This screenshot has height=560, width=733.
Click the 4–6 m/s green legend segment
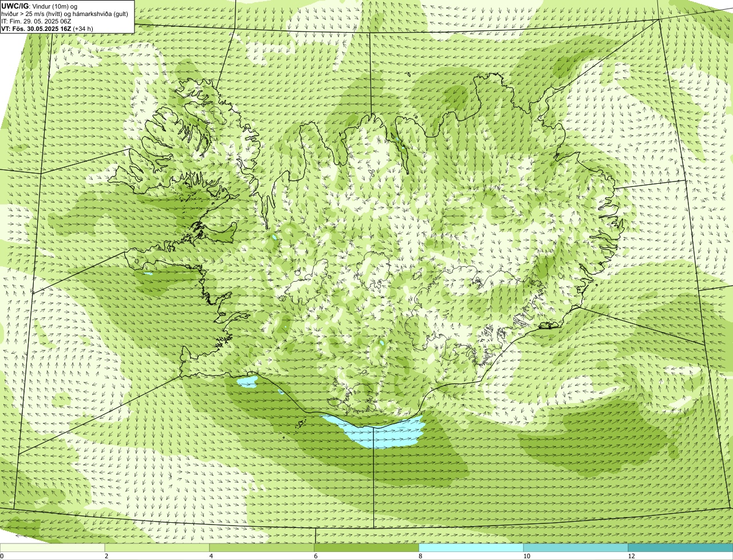262,547
